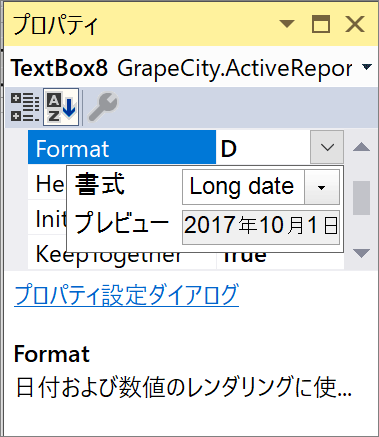Open the プロパティ設定ダイアログ link
Screen dimensions: 379x437
tap(126, 295)
